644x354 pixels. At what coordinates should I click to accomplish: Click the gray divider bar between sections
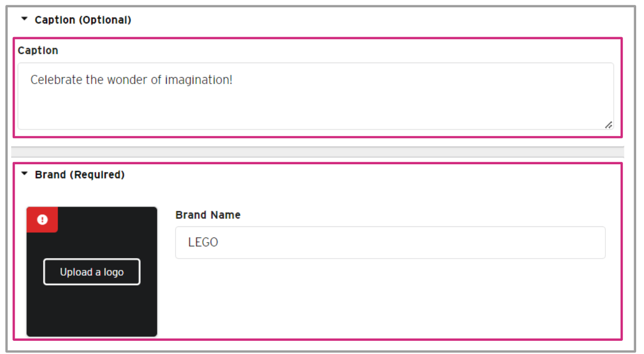coord(317,152)
